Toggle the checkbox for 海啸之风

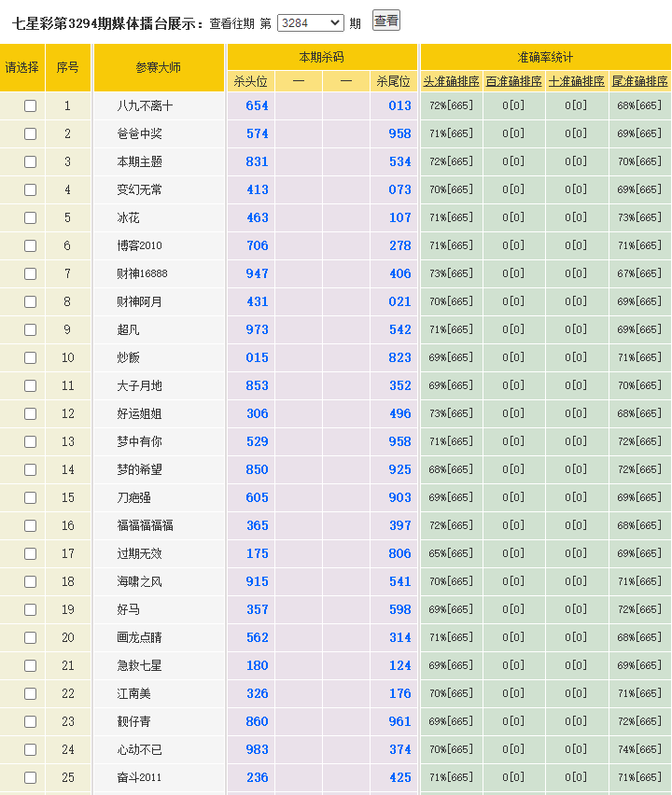(x=30, y=581)
